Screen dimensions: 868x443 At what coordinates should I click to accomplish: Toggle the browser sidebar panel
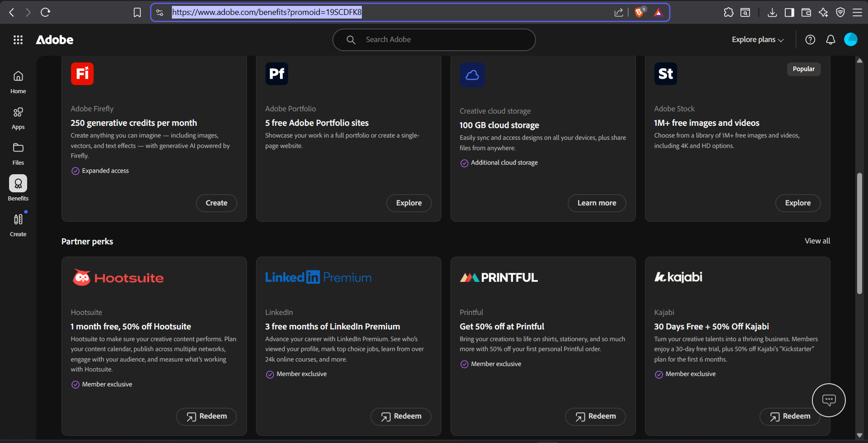tap(789, 12)
